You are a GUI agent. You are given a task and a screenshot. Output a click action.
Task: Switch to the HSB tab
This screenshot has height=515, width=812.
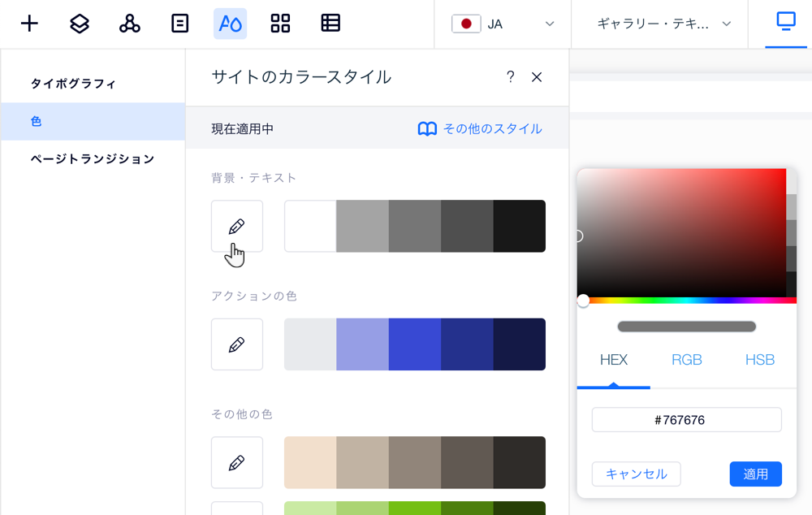760,360
